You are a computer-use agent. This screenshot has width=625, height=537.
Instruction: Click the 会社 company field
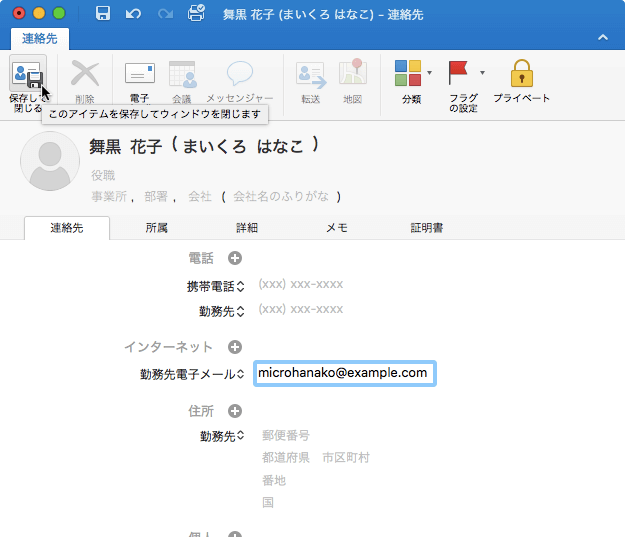click(200, 196)
